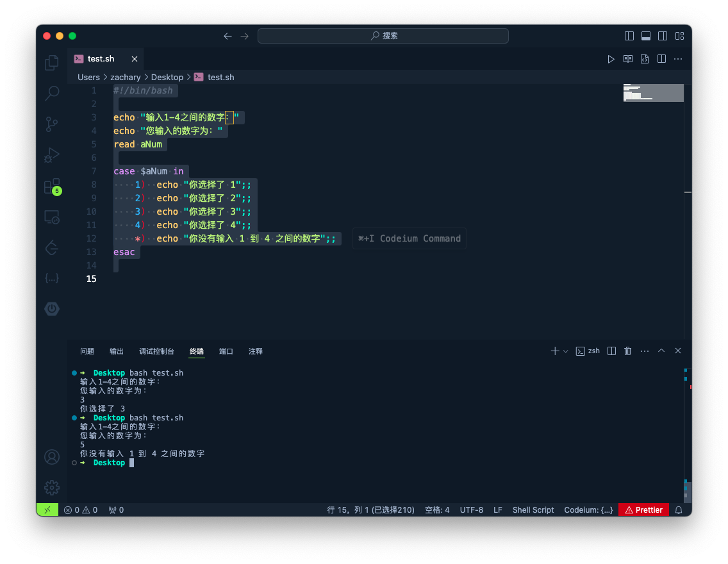This screenshot has width=728, height=564.
Task: Click the 搜索 command center field
Action: pos(383,36)
